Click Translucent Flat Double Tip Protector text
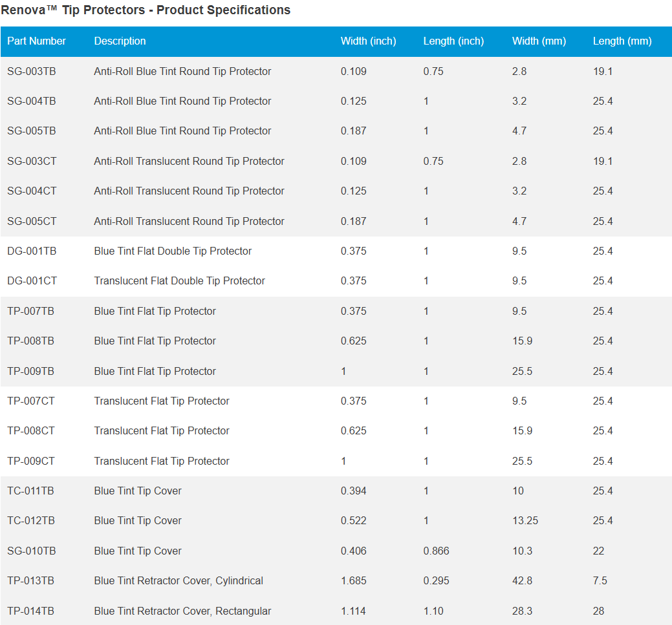This screenshot has width=672, height=625. tap(179, 281)
